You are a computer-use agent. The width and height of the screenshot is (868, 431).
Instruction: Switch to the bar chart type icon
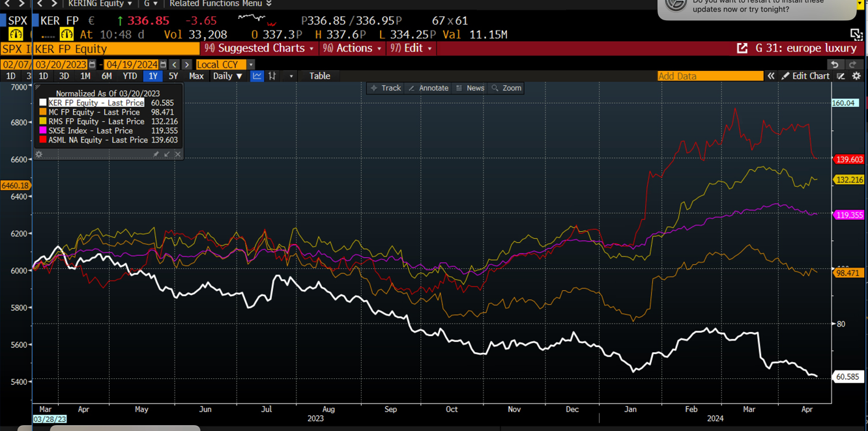[272, 76]
